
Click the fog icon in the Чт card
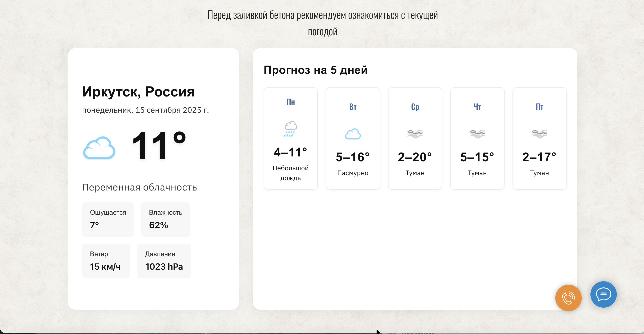pos(477,134)
